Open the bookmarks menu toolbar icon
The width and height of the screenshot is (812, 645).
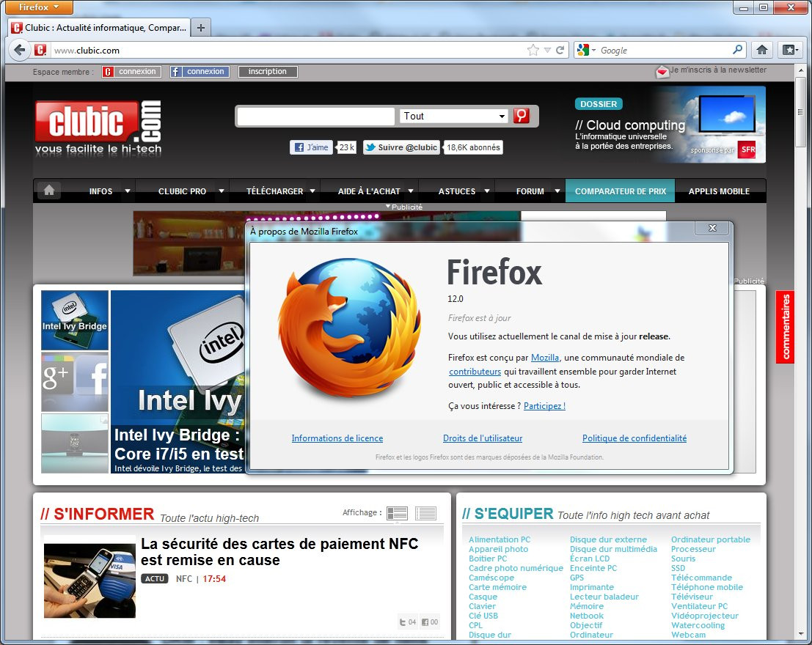click(x=790, y=50)
